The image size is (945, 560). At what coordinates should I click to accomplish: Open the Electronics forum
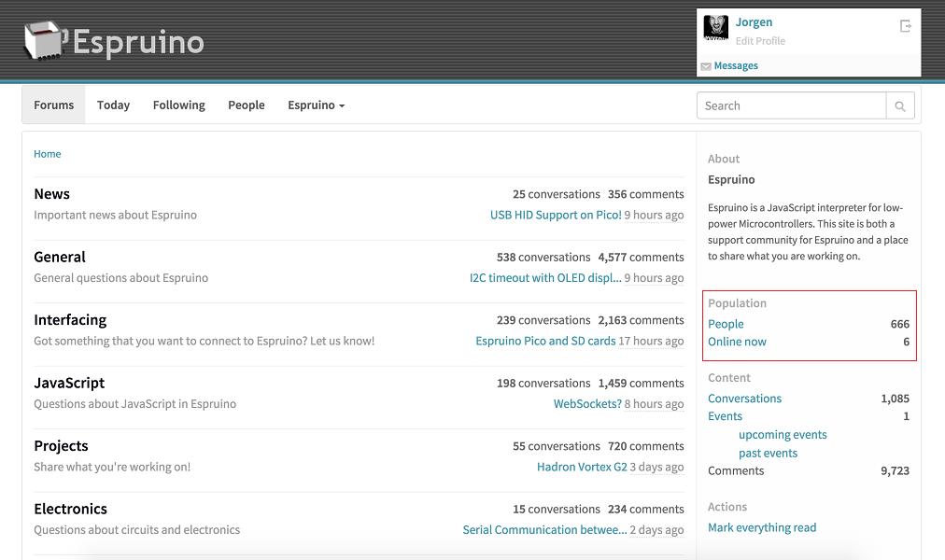[71, 509]
